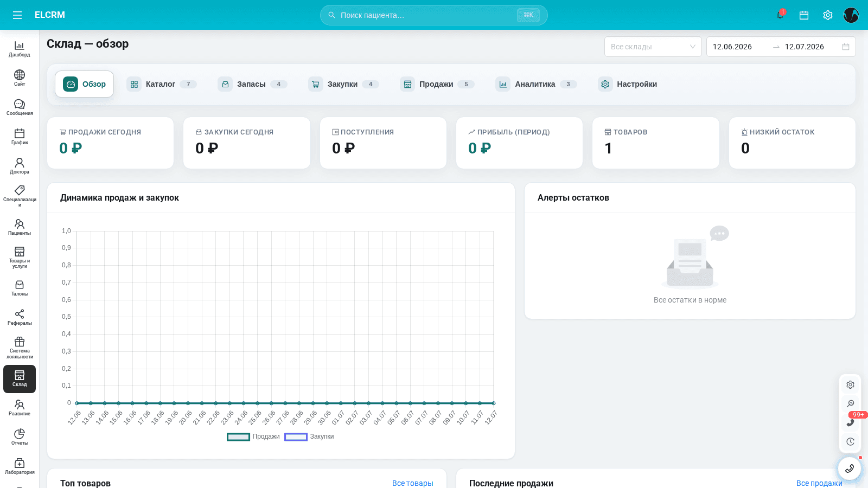868x488 pixels.
Task: Open user avatar menu
Action: click(x=851, y=15)
